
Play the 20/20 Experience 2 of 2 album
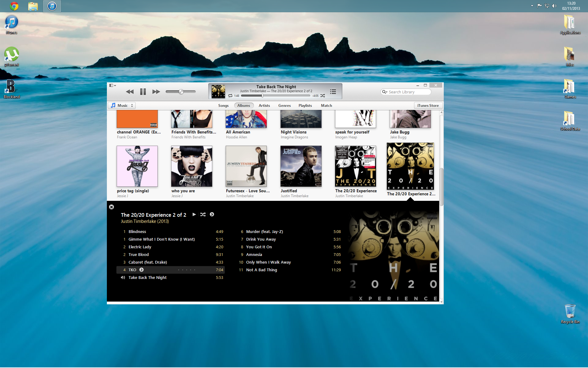pos(194,215)
